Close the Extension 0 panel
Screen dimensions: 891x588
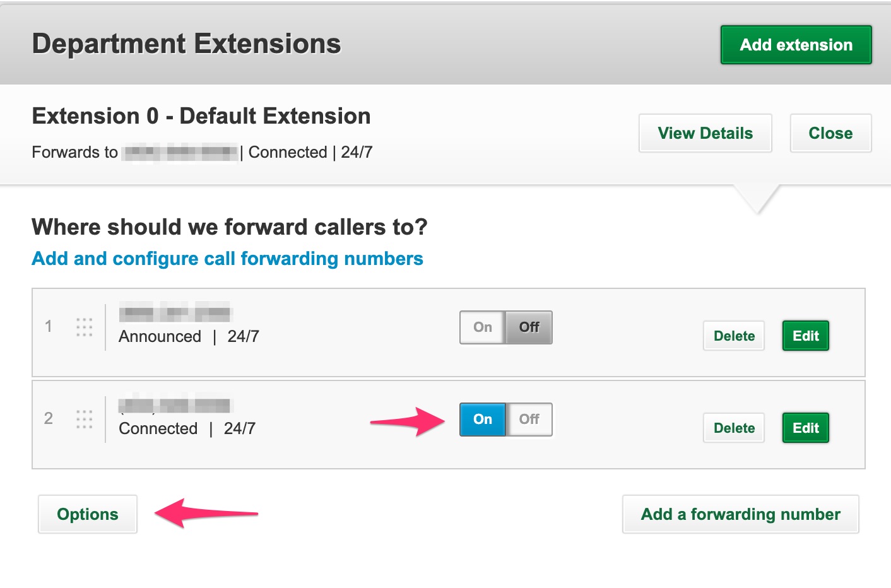click(830, 133)
